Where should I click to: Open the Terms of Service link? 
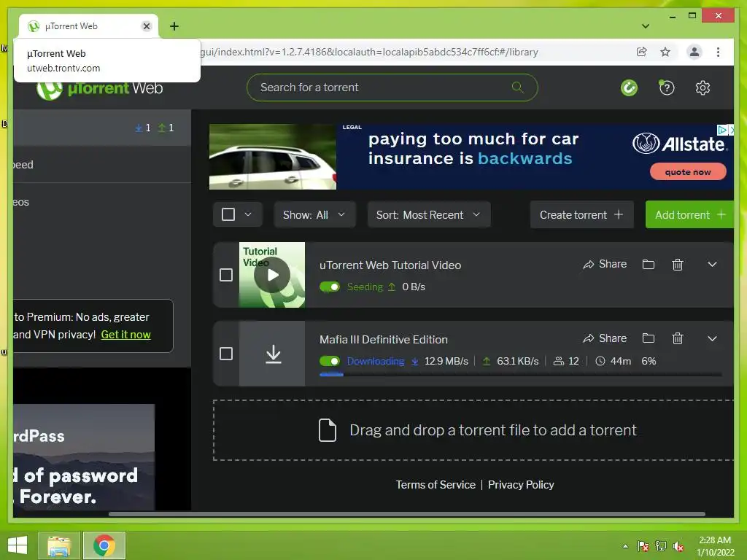point(436,485)
